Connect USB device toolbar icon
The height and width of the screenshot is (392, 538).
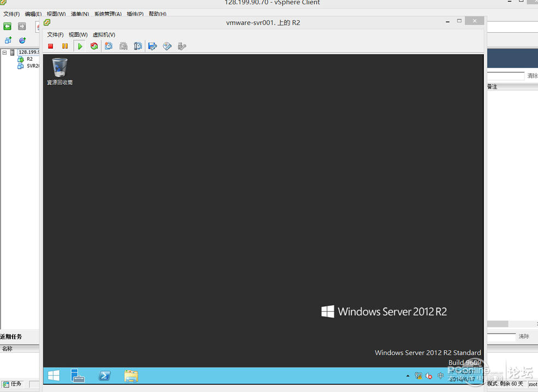182,46
